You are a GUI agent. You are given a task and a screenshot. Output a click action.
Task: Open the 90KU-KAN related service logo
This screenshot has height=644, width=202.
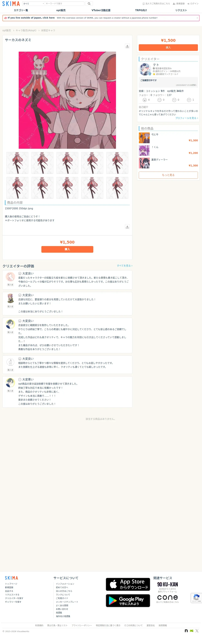(167, 584)
